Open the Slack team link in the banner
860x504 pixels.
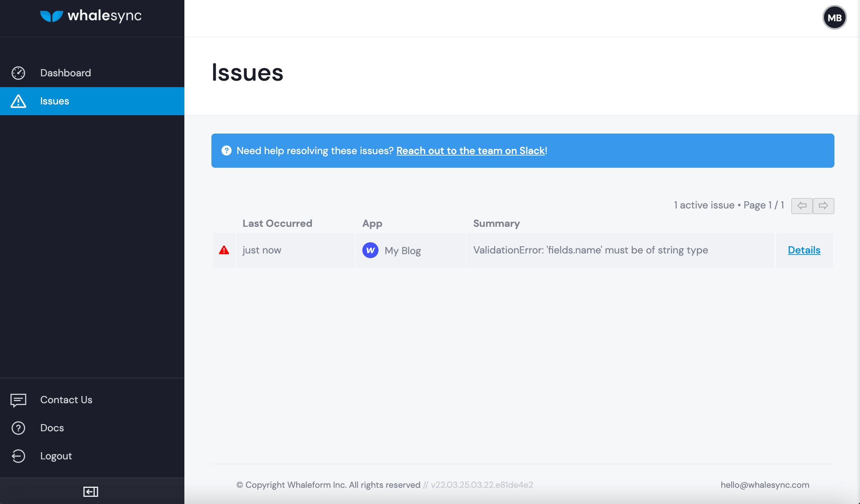(470, 150)
